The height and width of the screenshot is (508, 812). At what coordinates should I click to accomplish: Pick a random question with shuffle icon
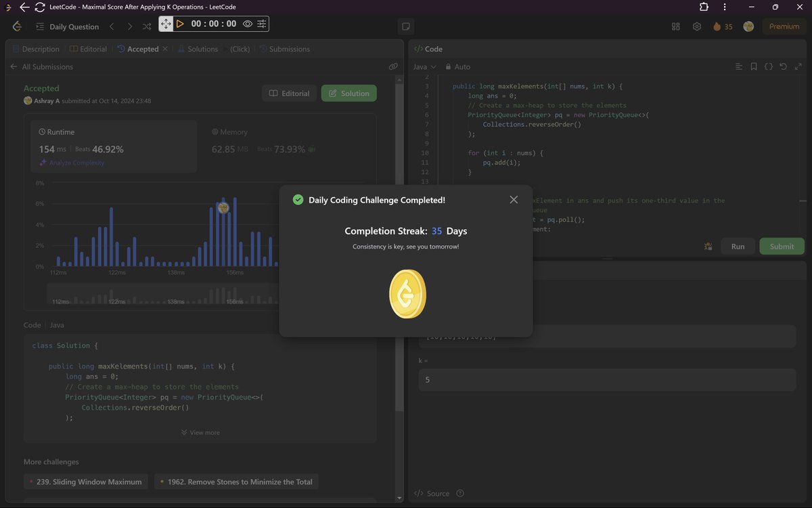point(147,26)
